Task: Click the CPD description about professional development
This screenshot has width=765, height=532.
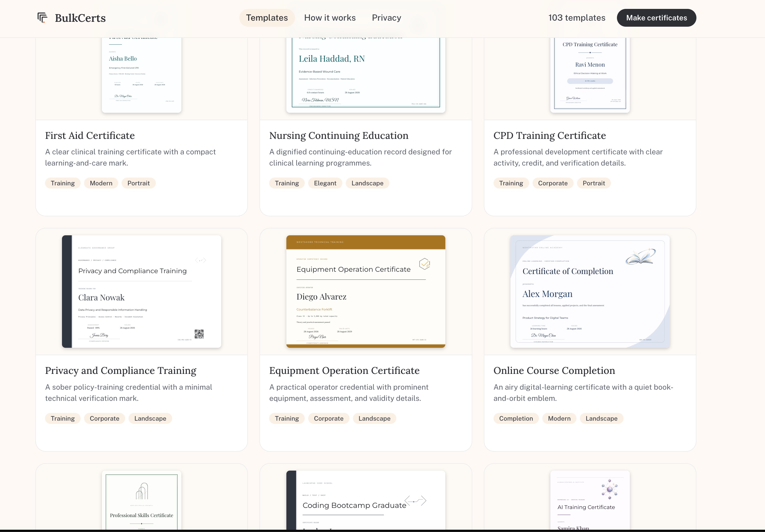Action: pos(578,158)
